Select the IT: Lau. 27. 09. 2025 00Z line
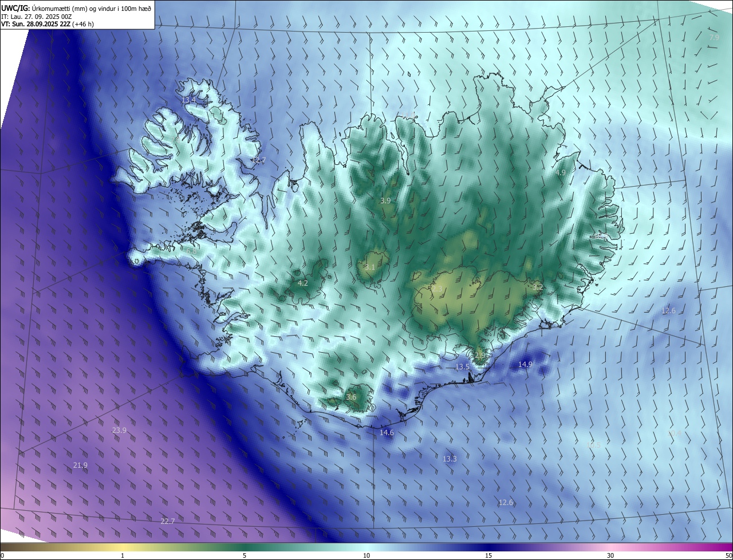This screenshot has height=560, width=733. click(x=36, y=16)
